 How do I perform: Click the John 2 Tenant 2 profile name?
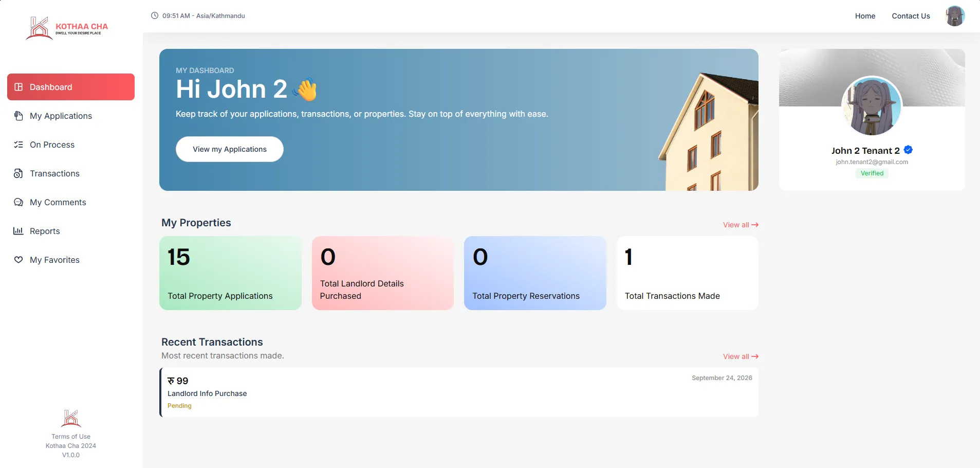pos(865,151)
